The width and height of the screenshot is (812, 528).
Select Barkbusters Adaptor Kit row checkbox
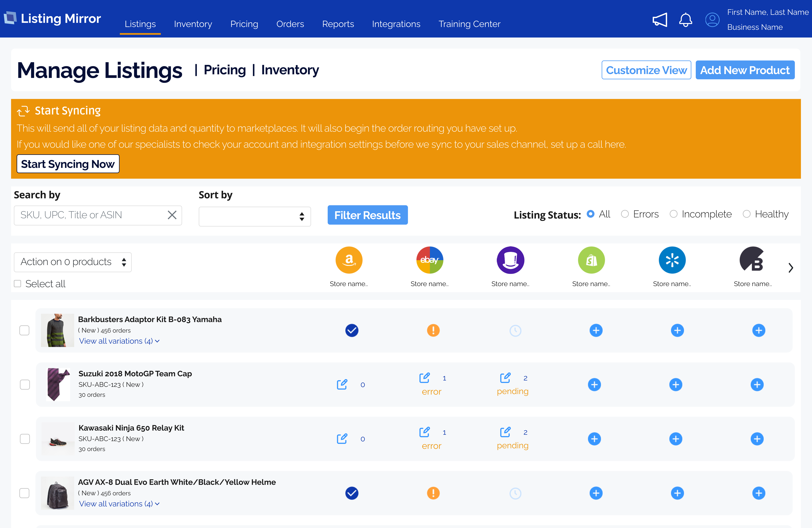pyautogui.click(x=24, y=330)
